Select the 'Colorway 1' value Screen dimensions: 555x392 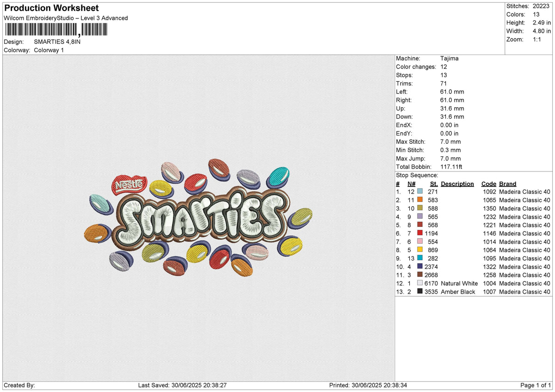click(49, 50)
